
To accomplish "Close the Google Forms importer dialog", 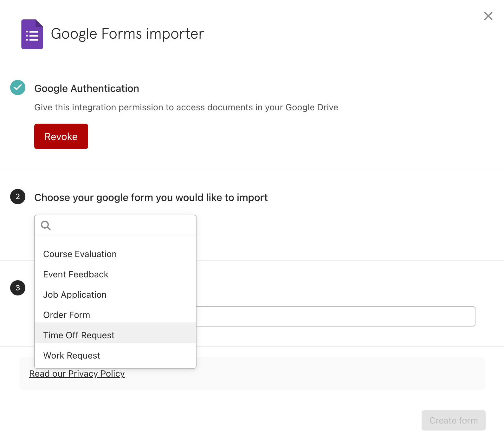I will click(x=488, y=16).
